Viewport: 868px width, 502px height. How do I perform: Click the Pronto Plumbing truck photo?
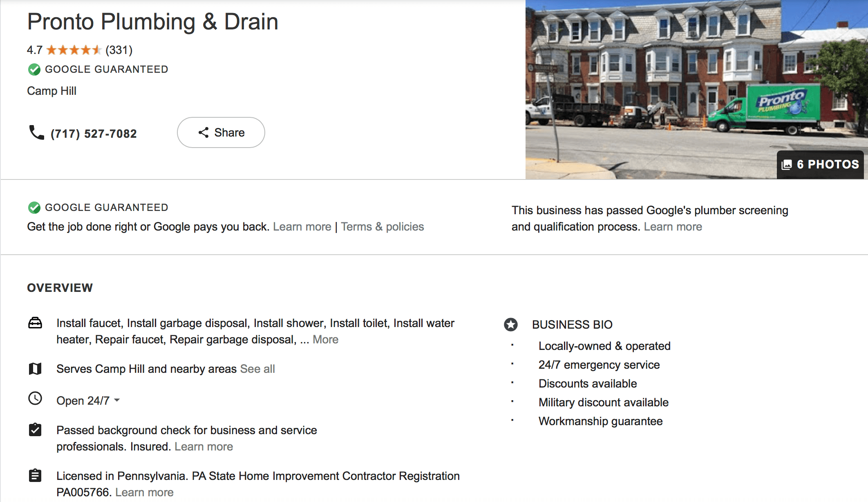696,90
